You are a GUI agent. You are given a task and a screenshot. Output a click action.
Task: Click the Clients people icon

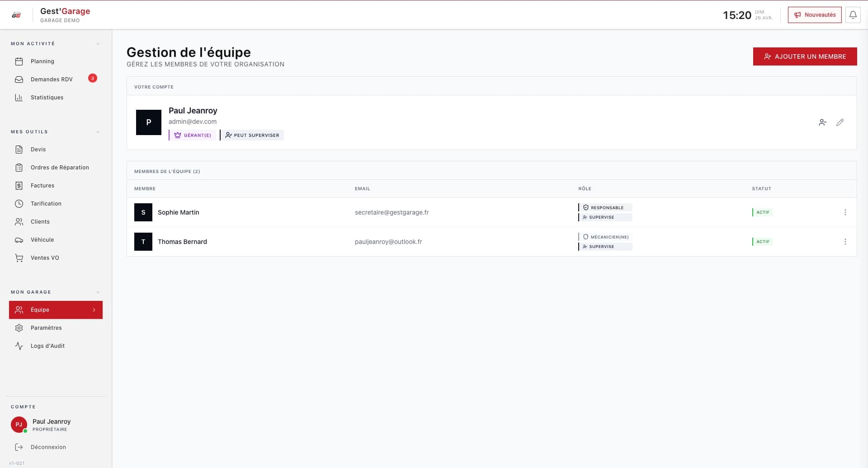[x=19, y=222]
